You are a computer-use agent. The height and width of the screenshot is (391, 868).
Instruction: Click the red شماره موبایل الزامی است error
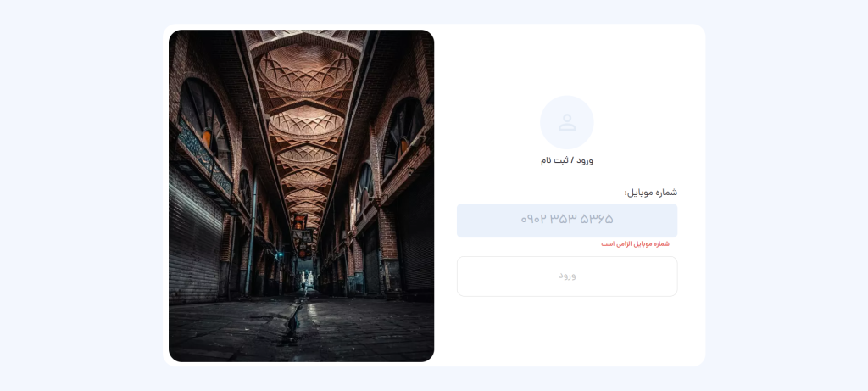[x=635, y=243]
